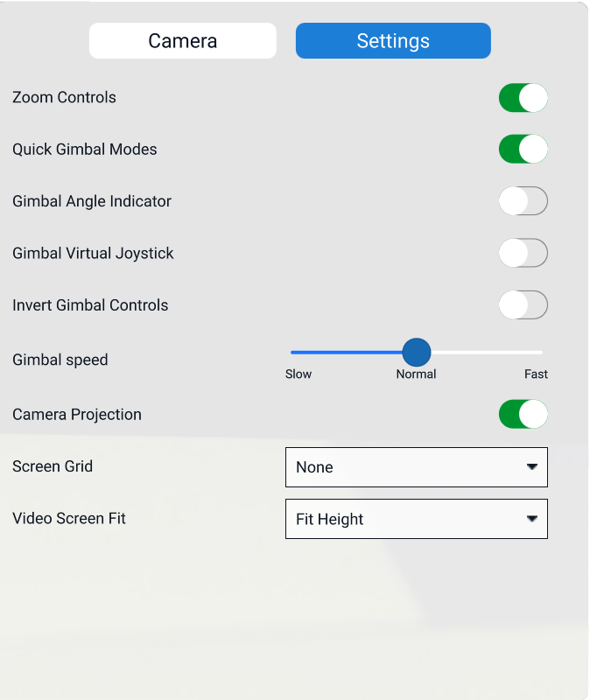This screenshot has height=700, width=590.
Task: Click the Slow speed label
Action: [x=299, y=374]
